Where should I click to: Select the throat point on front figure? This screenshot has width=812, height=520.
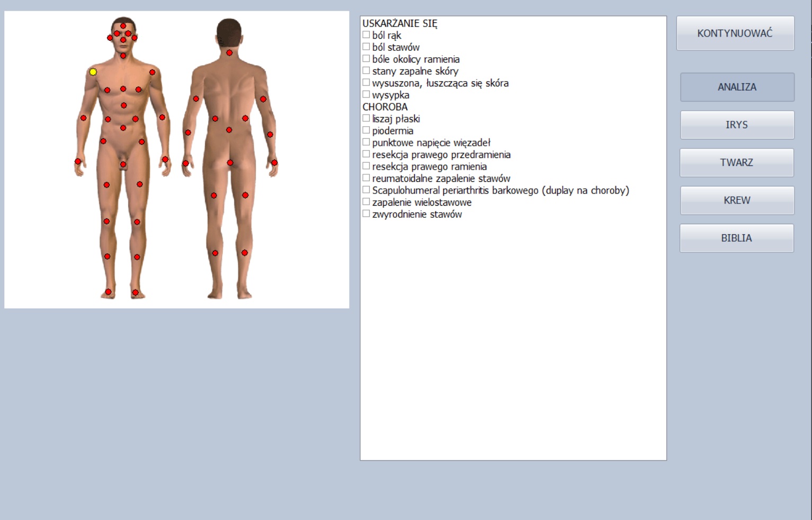123,56
